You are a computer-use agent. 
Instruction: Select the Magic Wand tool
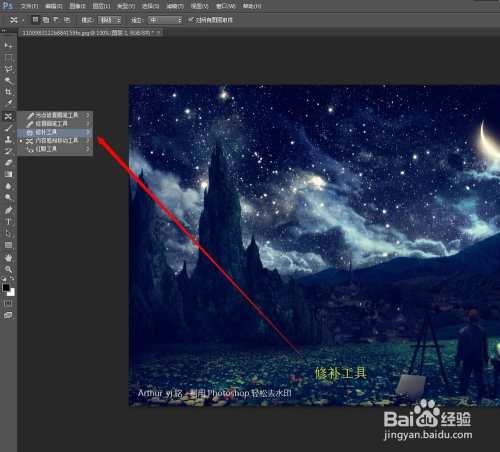pos(8,80)
